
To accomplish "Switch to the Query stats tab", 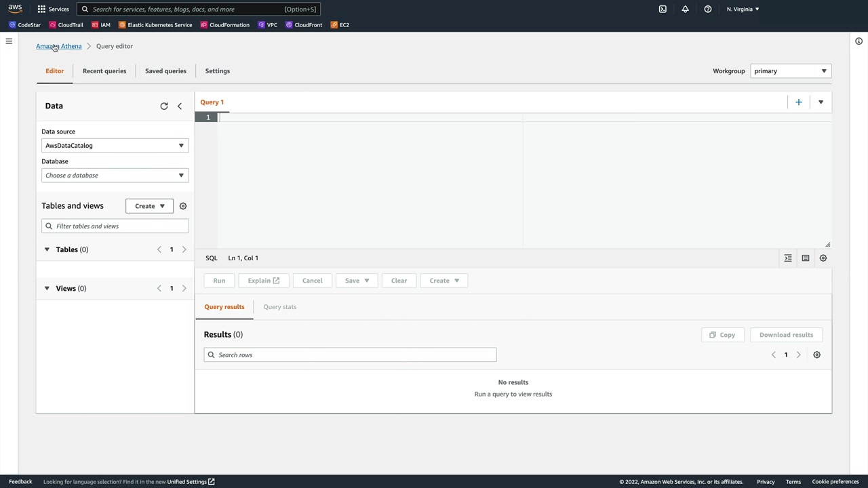I will click(280, 307).
